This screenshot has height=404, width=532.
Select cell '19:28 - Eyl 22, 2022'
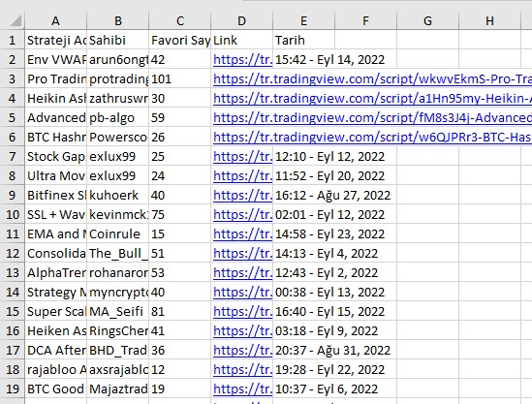point(329,370)
